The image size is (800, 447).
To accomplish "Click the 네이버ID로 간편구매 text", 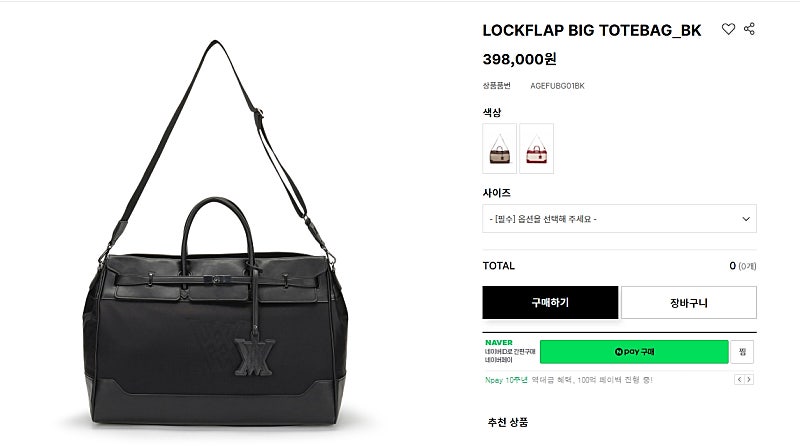I will (x=510, y=352).
